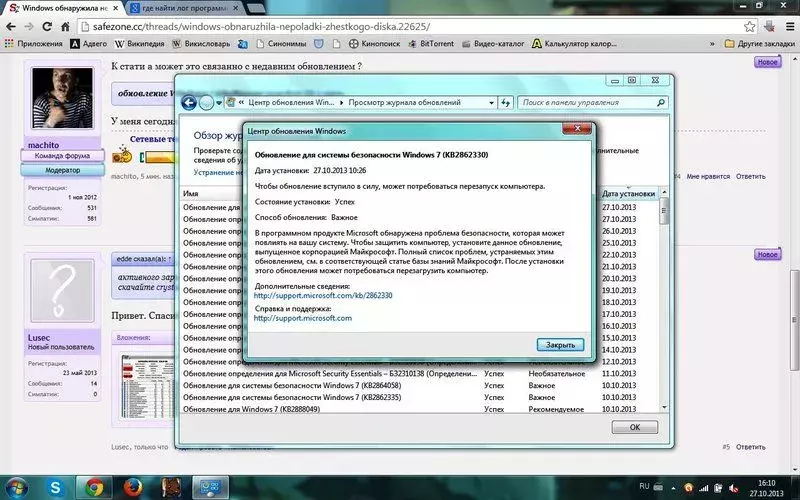
Task: Open the Кинопоиск bookmark
Action: click(x=374, y=44)
